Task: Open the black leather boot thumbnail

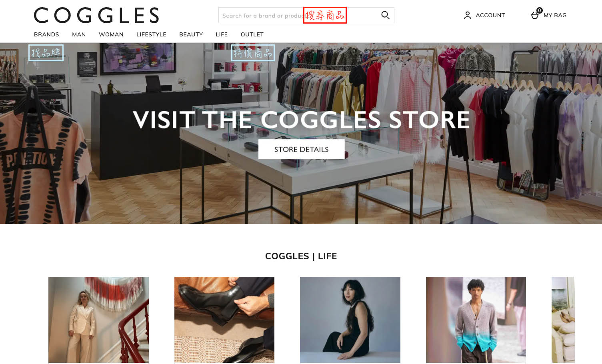Action: (x=224, y=320)
